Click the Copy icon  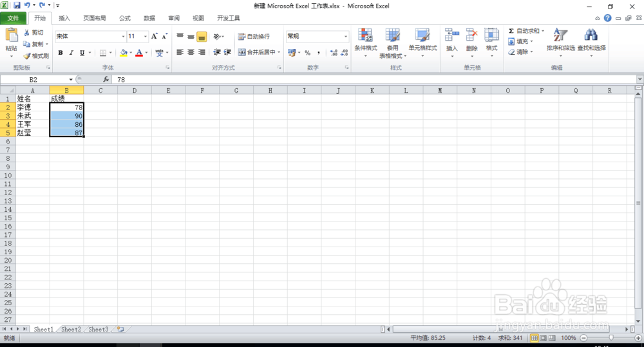click(x=26, y=44)
